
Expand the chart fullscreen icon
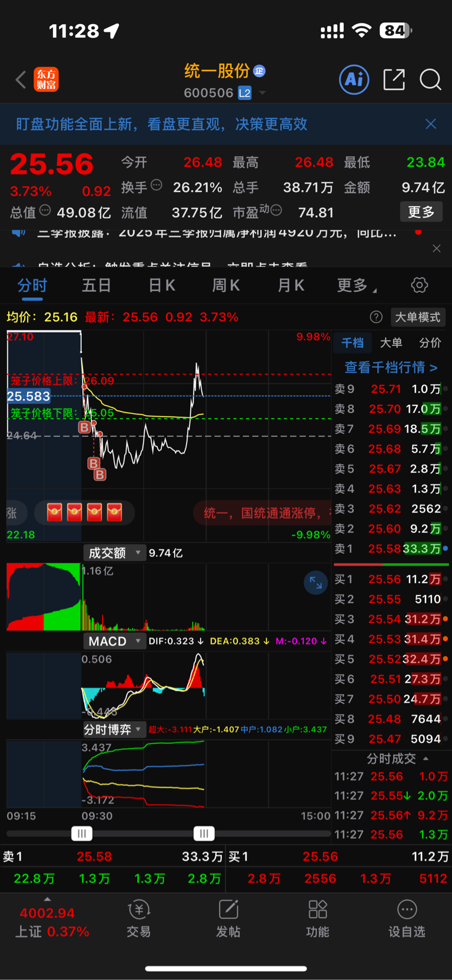coord(316,583)
